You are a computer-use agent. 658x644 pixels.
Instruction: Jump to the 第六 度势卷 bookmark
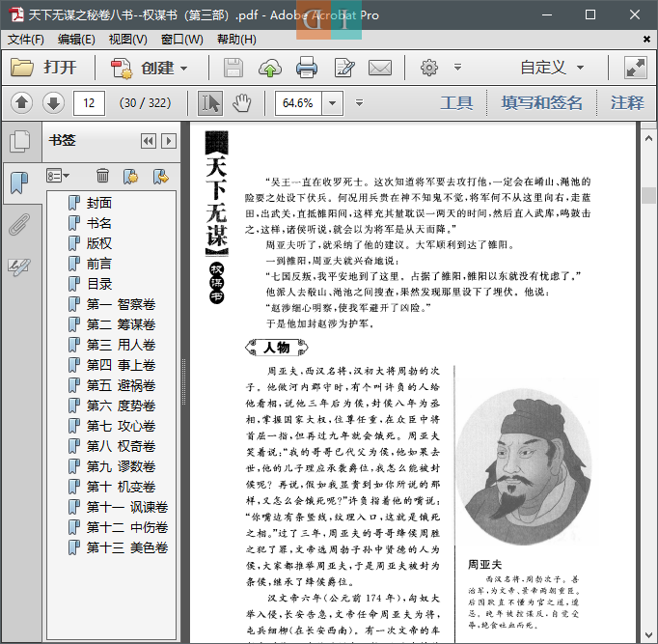(x=121, y=406)
